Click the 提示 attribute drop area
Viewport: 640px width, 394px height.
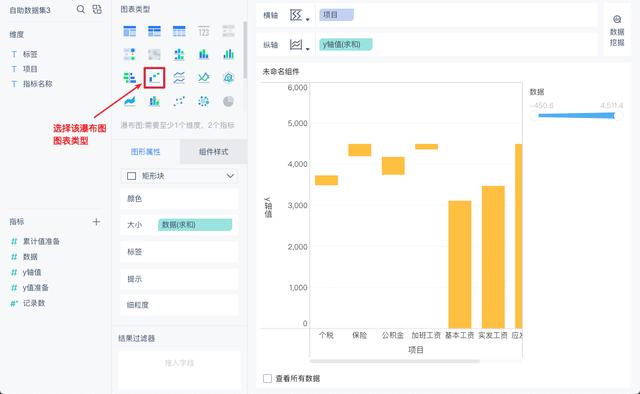click(179, 279)
